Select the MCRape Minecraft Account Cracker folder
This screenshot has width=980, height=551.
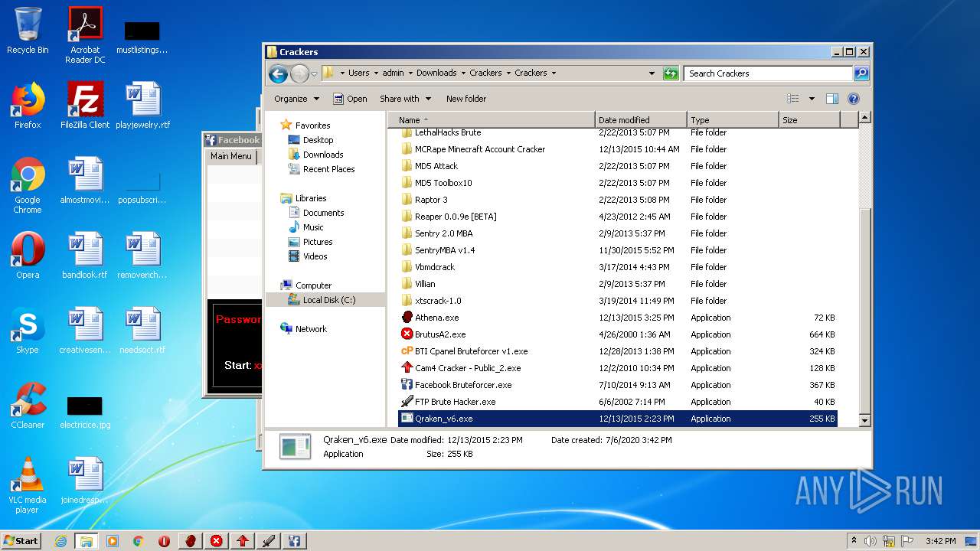point(480,149)
